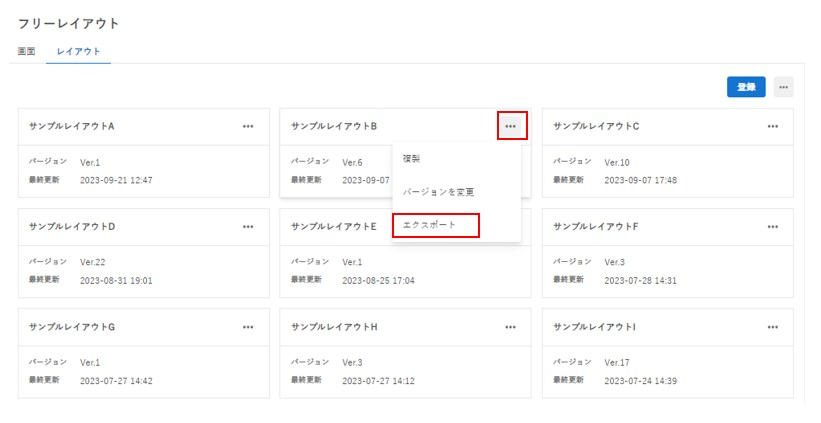Click the サンプルレイアウトA card title

pyautogui.click(x=72, y=126)
